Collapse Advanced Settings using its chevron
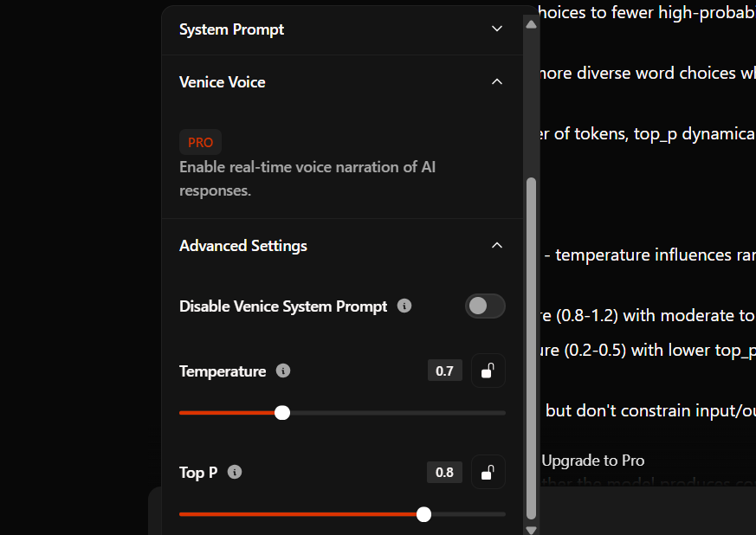This screenshot has width=756, height=535. coord(497,246)
